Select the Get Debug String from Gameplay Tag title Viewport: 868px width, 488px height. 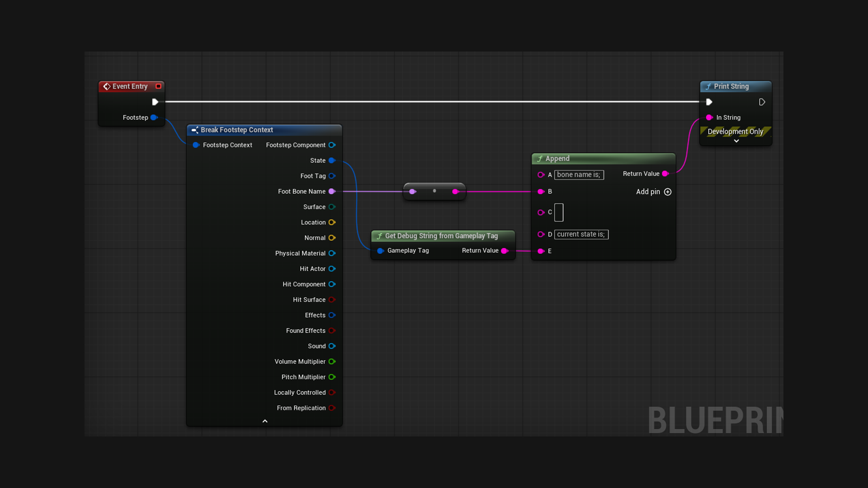(441, 236)
